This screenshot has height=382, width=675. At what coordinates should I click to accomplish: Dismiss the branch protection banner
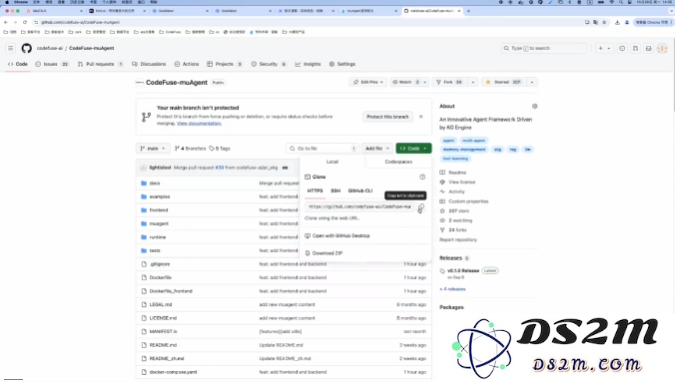pyautogui.click(x=421, y=117)
